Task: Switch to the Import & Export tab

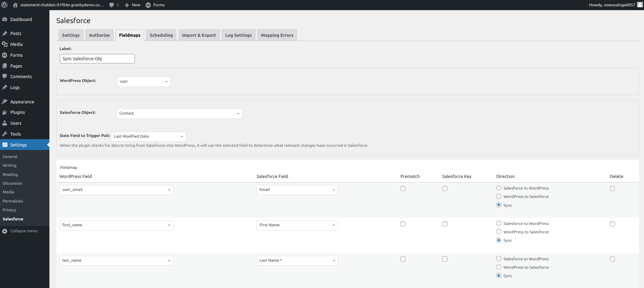Action: [199, 35]
